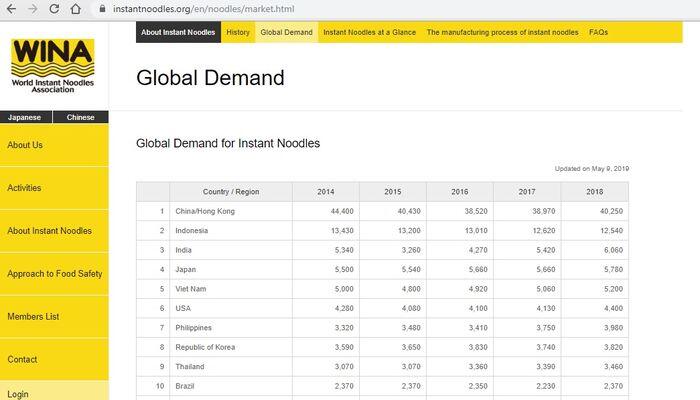
Task: Click the browser forward arrow
Action: 33,8
